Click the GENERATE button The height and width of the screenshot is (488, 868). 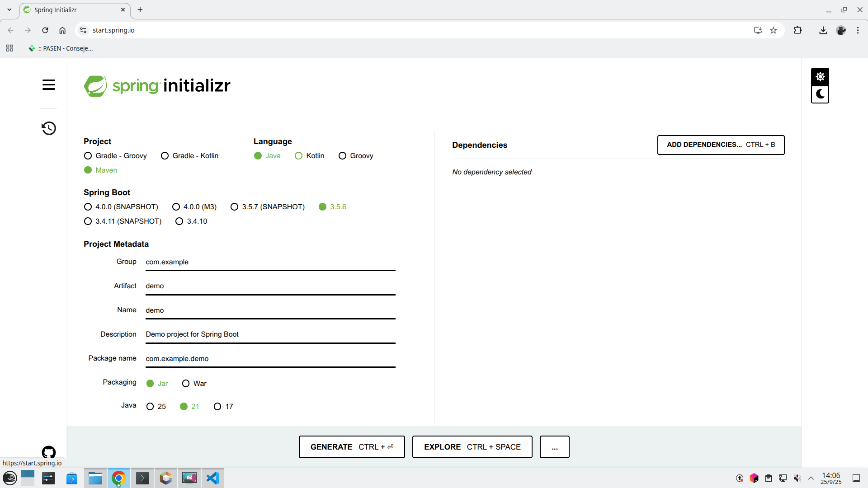351,446
